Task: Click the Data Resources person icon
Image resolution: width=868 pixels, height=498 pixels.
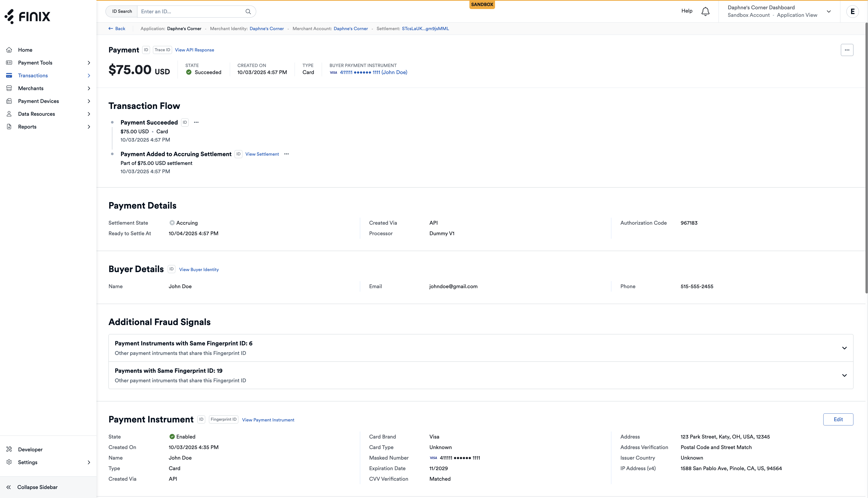Action: coord(9,113)
